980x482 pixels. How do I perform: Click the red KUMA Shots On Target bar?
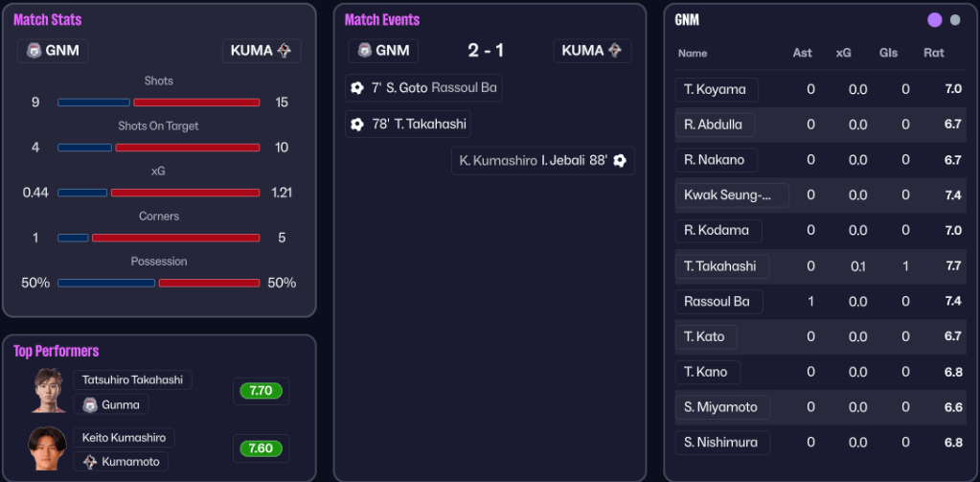(x=187, y=148)
